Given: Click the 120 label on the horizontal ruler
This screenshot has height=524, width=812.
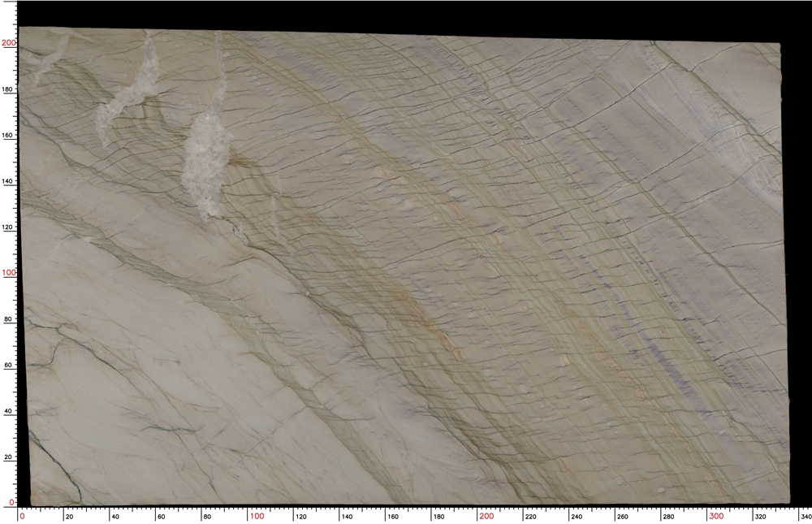Looking at the screenshot, I should pos(300,517).
